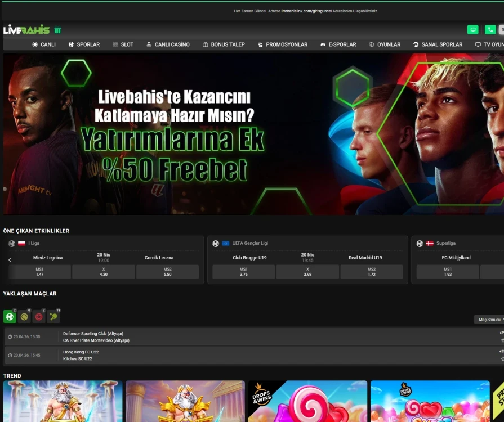This screenshot has width=504, height=422.
Task: Click the 'Club Brugge U19' team name
Action: (x=250, y=258)
